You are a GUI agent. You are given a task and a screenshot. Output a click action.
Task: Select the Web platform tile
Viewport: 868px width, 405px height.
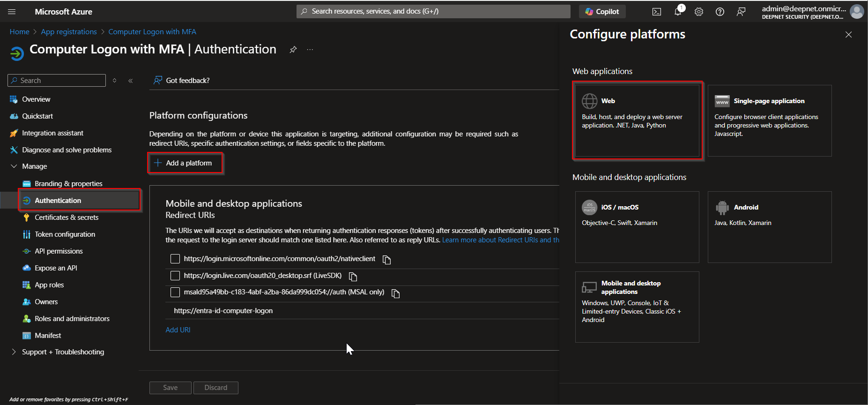[x=637, y=120]
